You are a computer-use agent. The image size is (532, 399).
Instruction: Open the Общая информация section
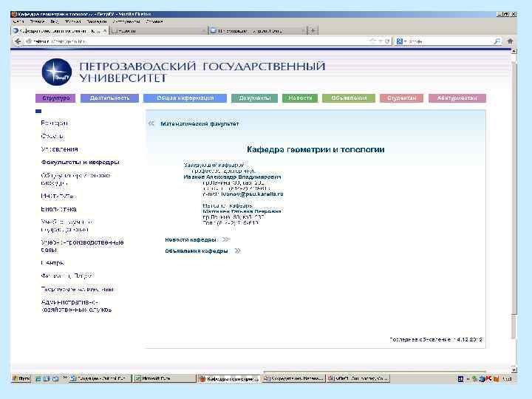tap(185, 98)
